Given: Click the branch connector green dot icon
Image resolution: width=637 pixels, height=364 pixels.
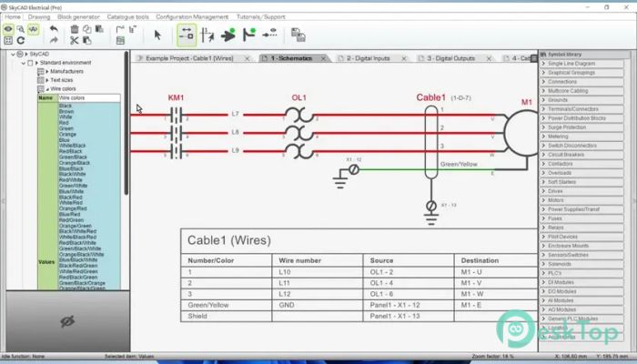Looking at the screenshot, I should (x=249, y=35).
